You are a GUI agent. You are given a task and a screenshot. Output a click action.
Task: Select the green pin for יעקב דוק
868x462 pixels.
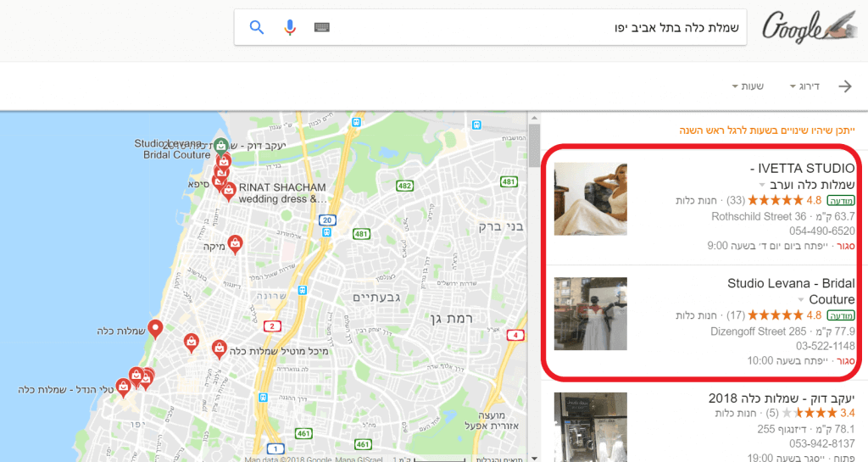click(221, 146)
